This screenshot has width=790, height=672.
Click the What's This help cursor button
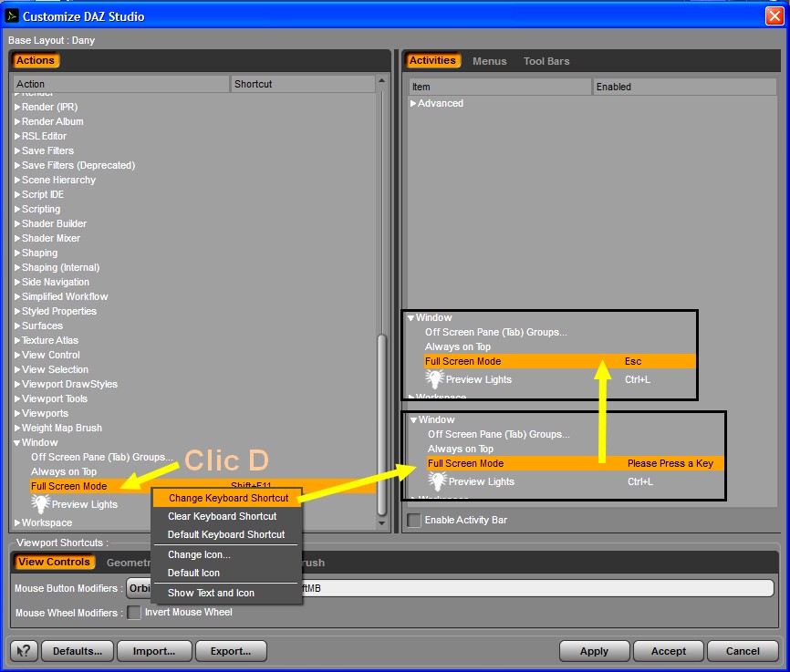pyautogui.click(x=25, y=651)
